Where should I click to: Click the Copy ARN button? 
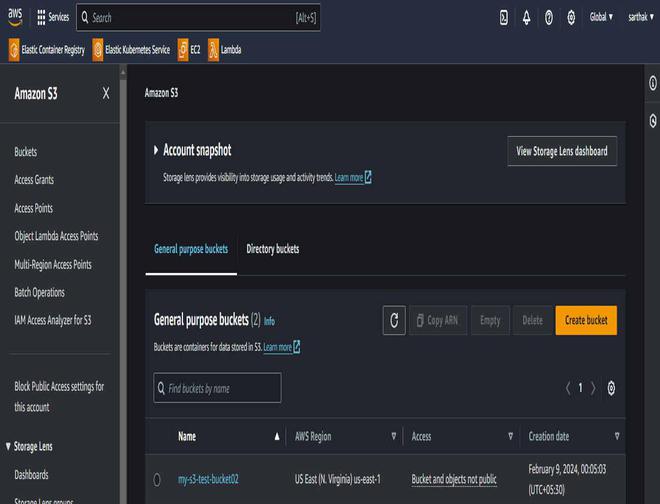[x=438, y=320]
